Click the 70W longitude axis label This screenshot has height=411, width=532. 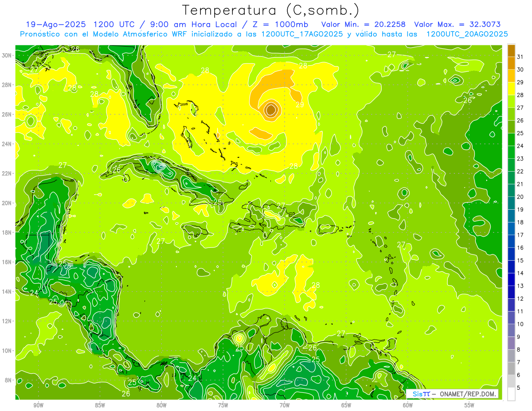[285, 405]
